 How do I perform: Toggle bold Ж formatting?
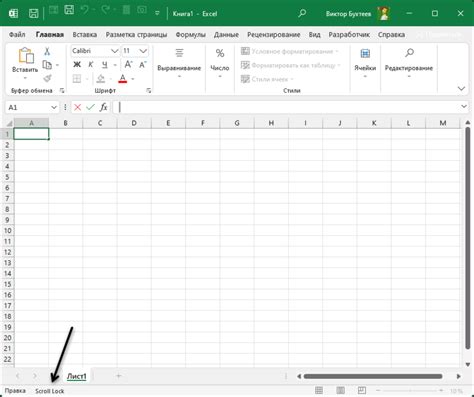tap(77, 65)
